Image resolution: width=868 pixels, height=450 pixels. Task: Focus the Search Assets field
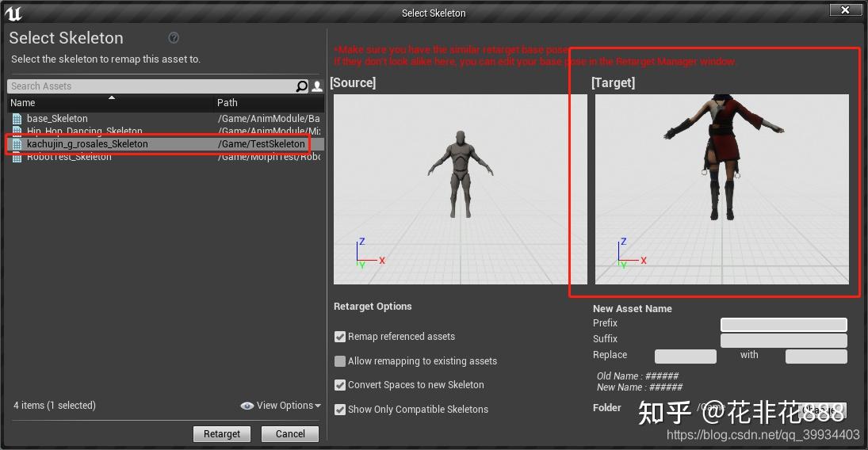[x=151, y=86]
